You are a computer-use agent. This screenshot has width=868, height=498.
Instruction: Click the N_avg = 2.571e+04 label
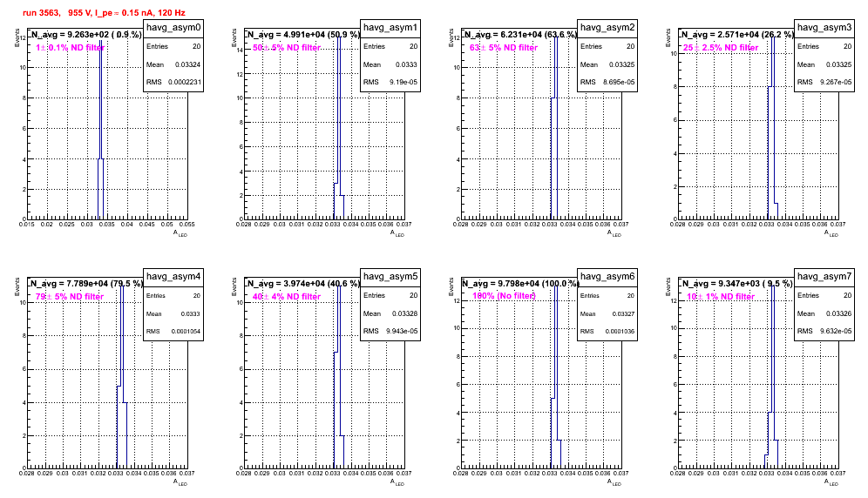point(737,35)
